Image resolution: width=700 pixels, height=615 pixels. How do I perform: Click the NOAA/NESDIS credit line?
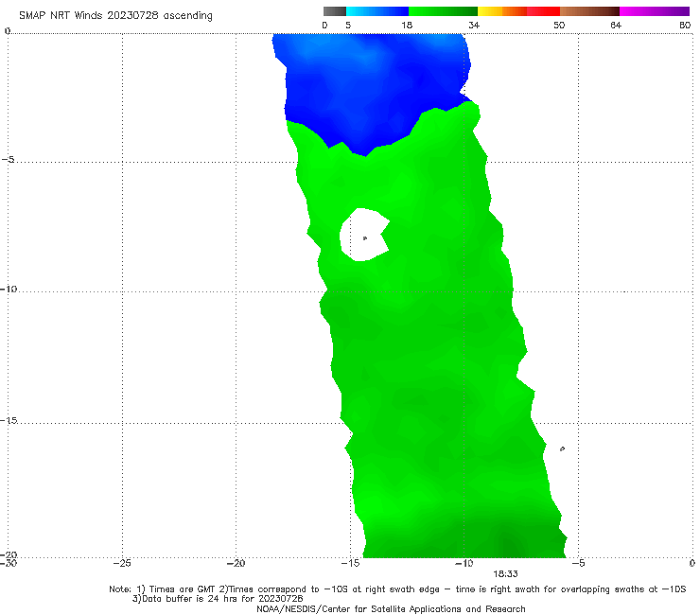(x=391, y=609)
